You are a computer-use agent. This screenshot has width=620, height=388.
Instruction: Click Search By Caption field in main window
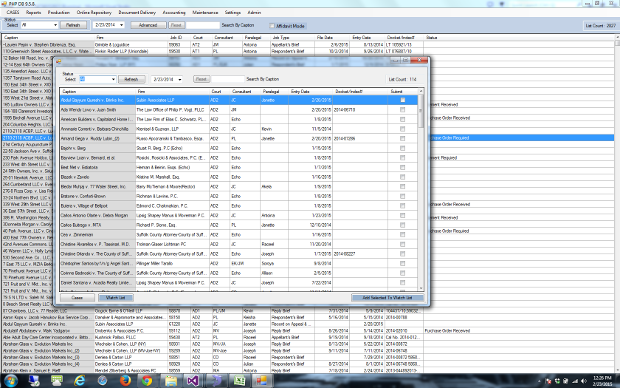tap(202, 25)
